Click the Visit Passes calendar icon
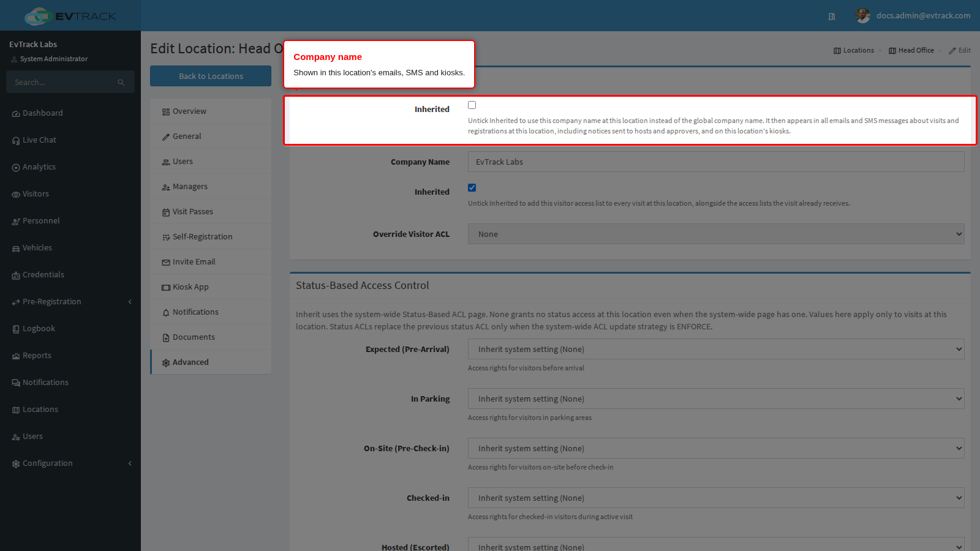Viewport: 980px width, 551px height. point(166,212)
